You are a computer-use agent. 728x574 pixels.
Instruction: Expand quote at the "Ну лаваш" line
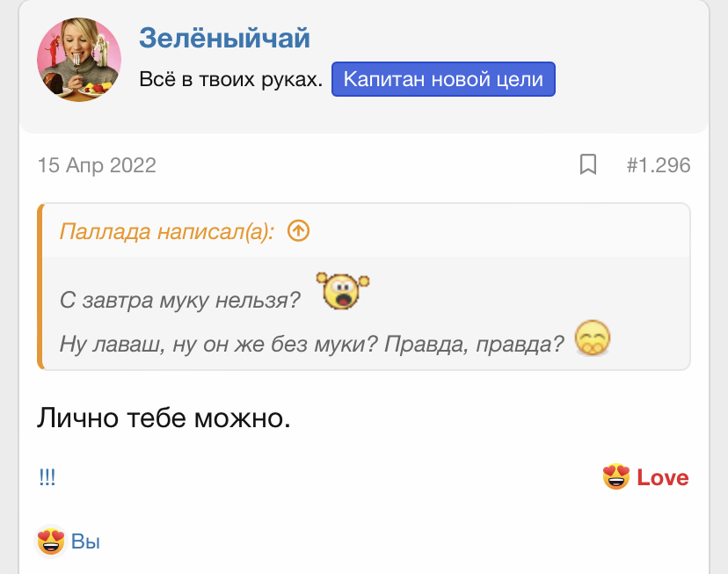click(311, 344)
